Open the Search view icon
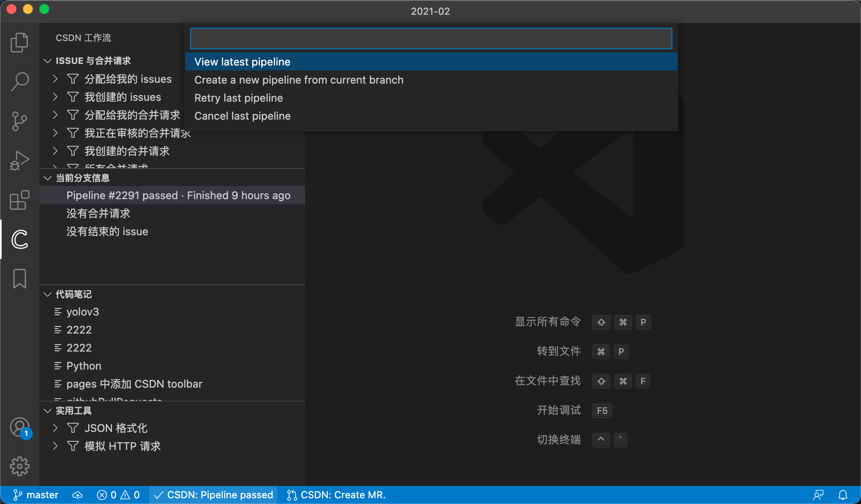Viewport: 861px width, 504px height. click(x=19, y=82)
